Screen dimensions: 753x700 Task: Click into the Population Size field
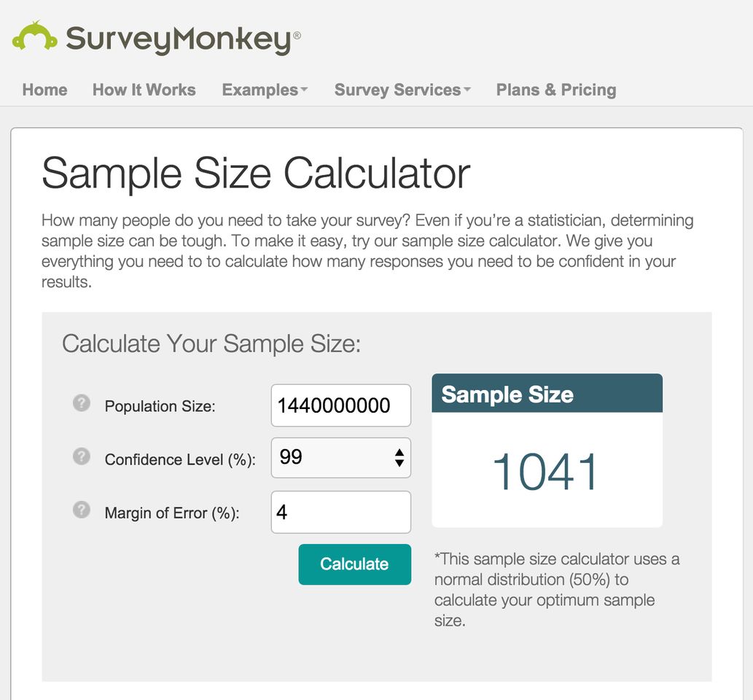(x=341, y=405)
